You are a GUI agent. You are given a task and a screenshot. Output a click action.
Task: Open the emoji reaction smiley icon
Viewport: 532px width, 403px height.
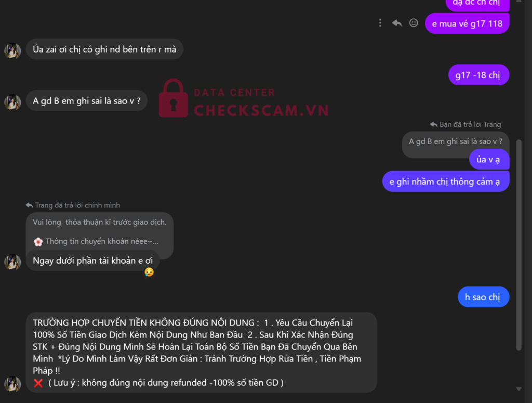click(x=413, y=23)
